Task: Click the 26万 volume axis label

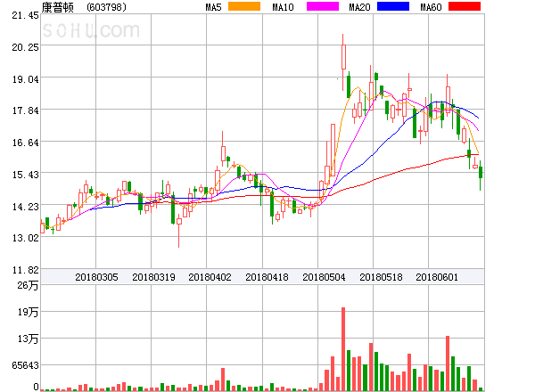Action: click(x=28, y=285)
